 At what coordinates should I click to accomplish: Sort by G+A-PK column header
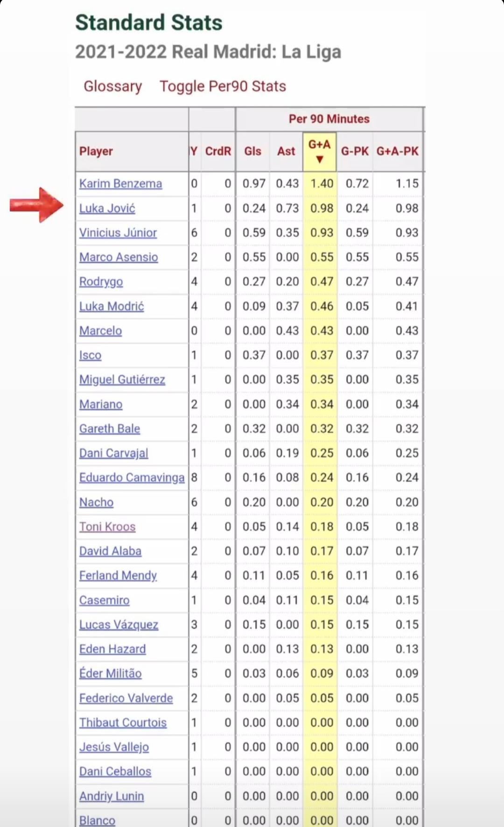[x=398, y=151]
